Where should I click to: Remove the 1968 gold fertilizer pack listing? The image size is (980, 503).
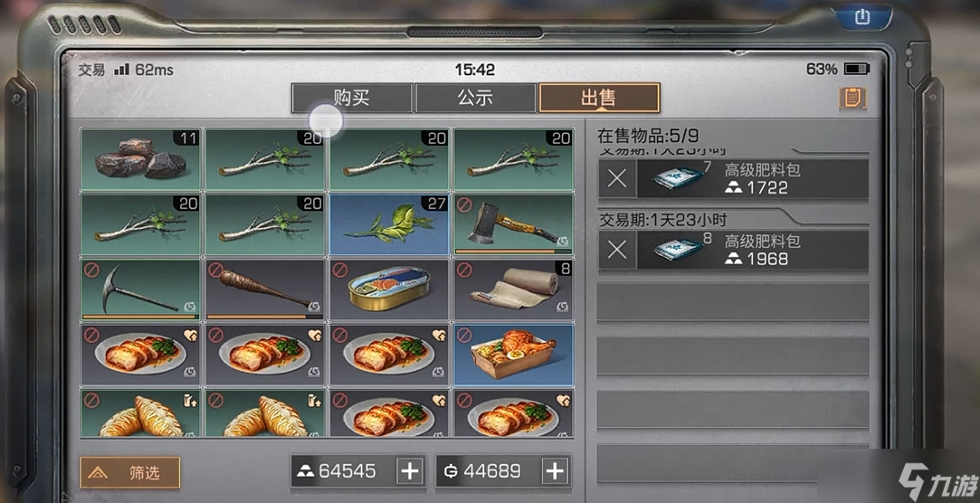pyautogui.click(x=617, y=251)
